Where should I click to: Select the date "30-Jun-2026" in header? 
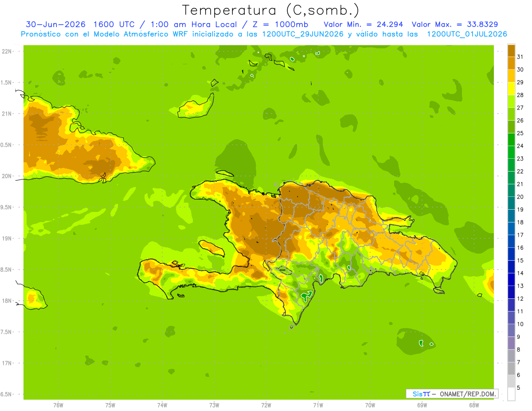55,24
